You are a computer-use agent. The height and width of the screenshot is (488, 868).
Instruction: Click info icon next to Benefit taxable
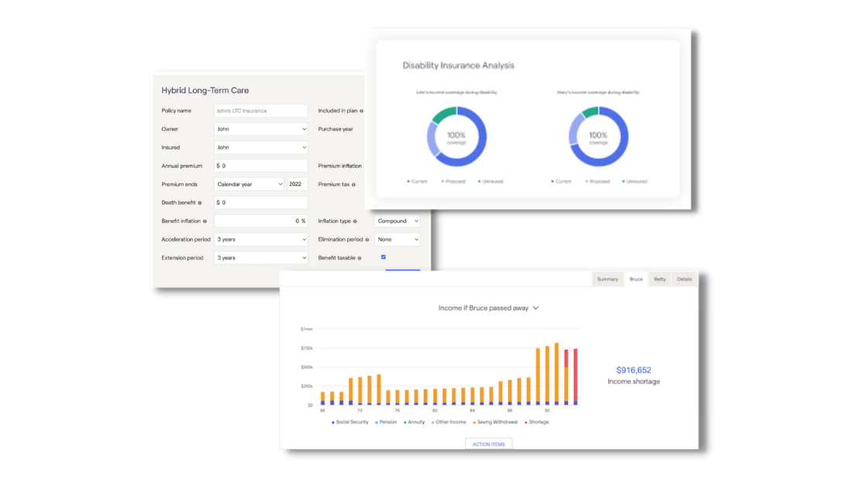[x=360, y=259]
